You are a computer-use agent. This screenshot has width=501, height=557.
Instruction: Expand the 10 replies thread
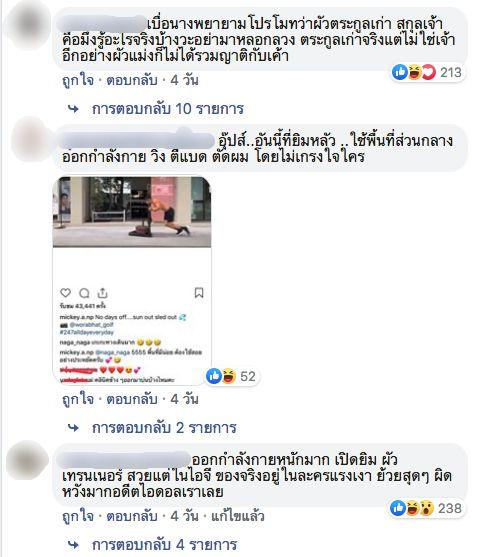pyautogui.click(x=168, y=109)
